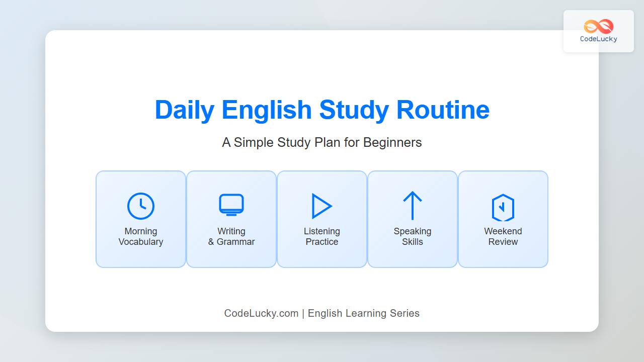Open the Weekend Review label text

[x=503, y=237]
